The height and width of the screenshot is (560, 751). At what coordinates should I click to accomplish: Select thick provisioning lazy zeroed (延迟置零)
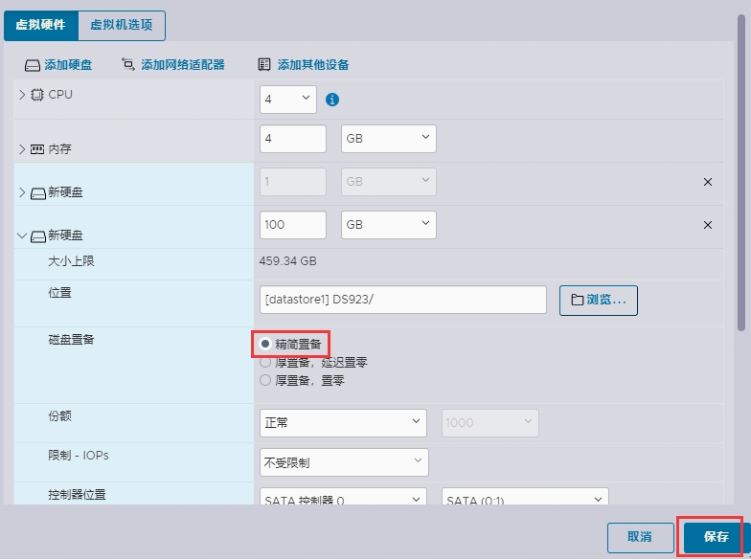tap(265, 363)
